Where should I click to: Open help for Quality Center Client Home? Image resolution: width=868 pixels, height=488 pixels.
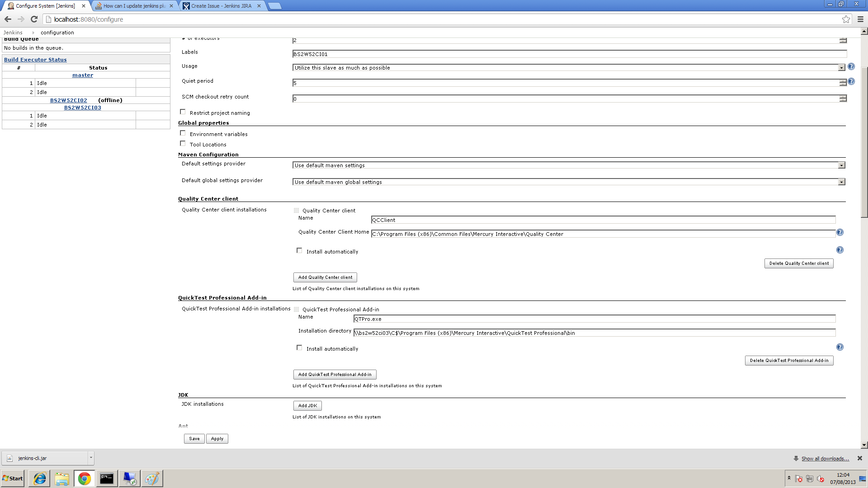[x=840, y=233]
